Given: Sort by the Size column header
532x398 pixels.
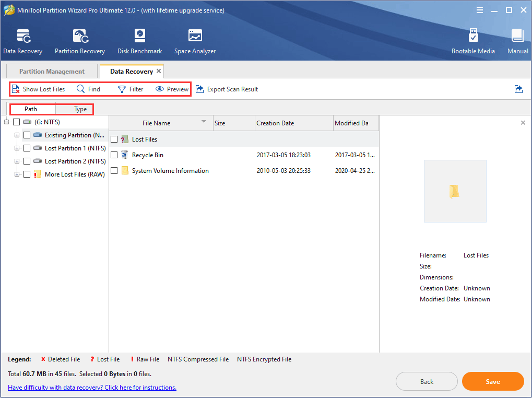Looking at the screenshot, I should [234, 123].
